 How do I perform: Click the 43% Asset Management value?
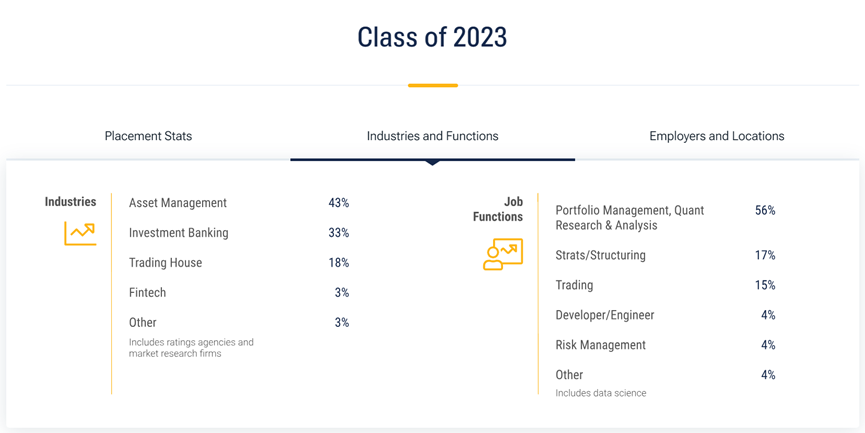[x=339, y=203]
